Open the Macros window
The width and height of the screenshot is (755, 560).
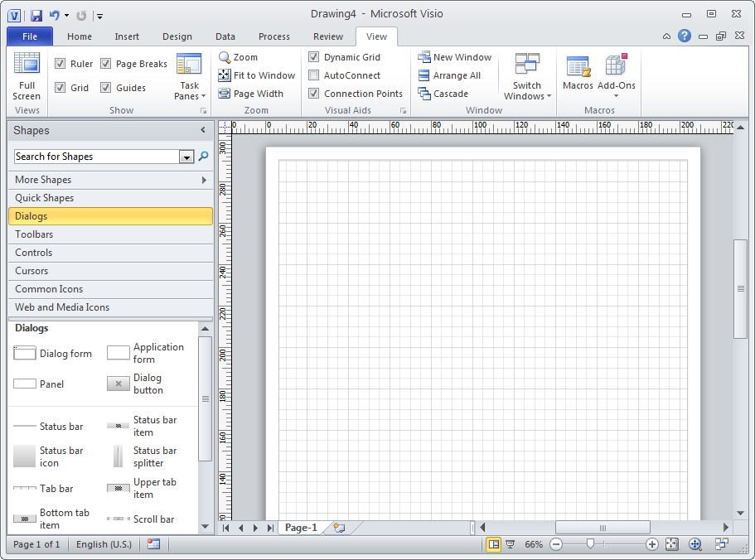(578, 75)
